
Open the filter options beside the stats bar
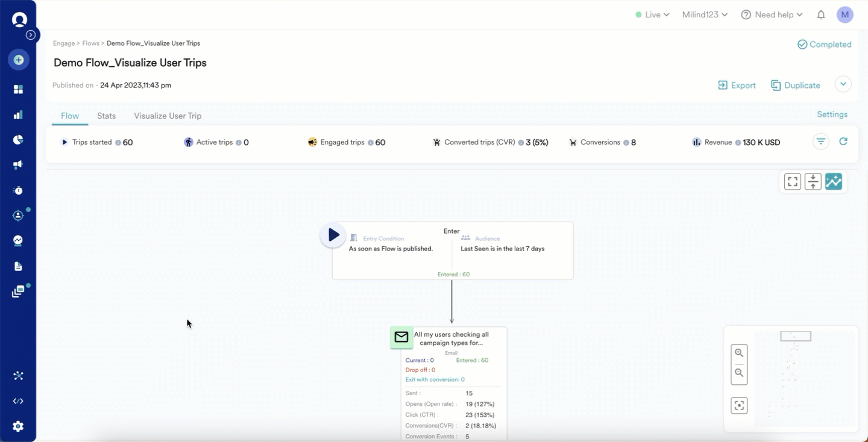(x=820, y=142)
